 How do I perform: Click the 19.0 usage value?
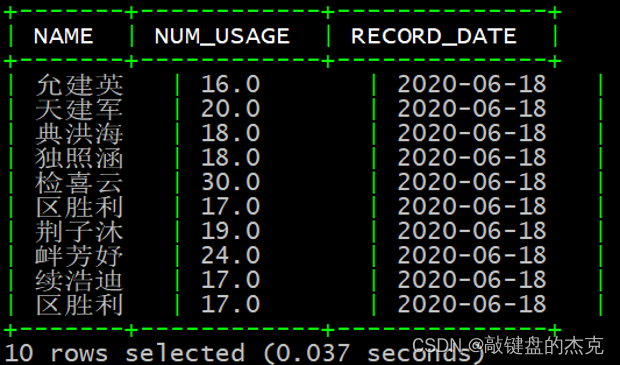click(x=231, y=231)
